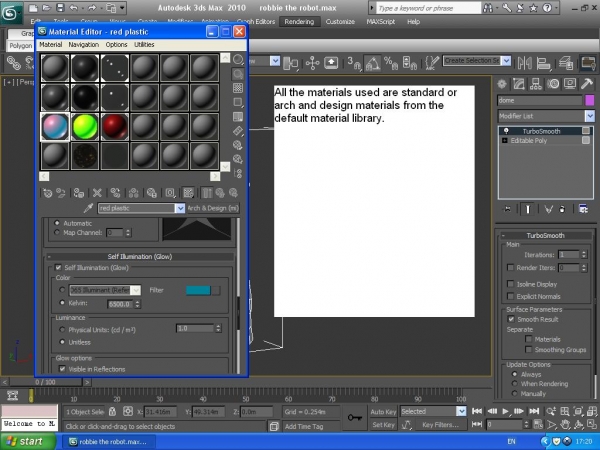The image size is (600, 450).
Task: Toggle Smooth Result checkbox
Action: (x=511, y=319)
